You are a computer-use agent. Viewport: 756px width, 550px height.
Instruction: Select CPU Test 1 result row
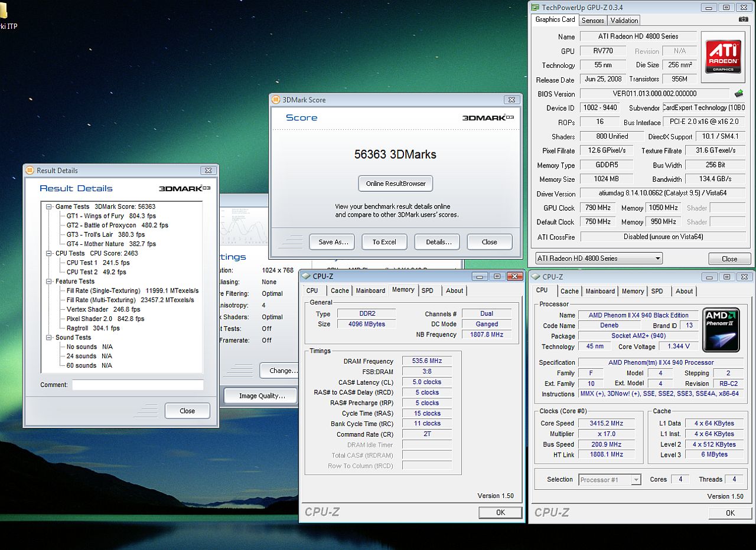click(98, 263)
